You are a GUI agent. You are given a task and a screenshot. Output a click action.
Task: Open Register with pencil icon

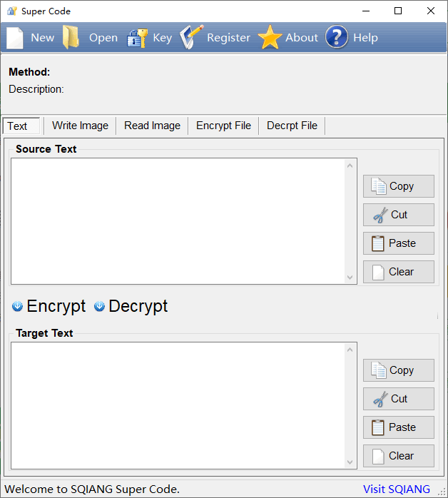click(191, 37)
